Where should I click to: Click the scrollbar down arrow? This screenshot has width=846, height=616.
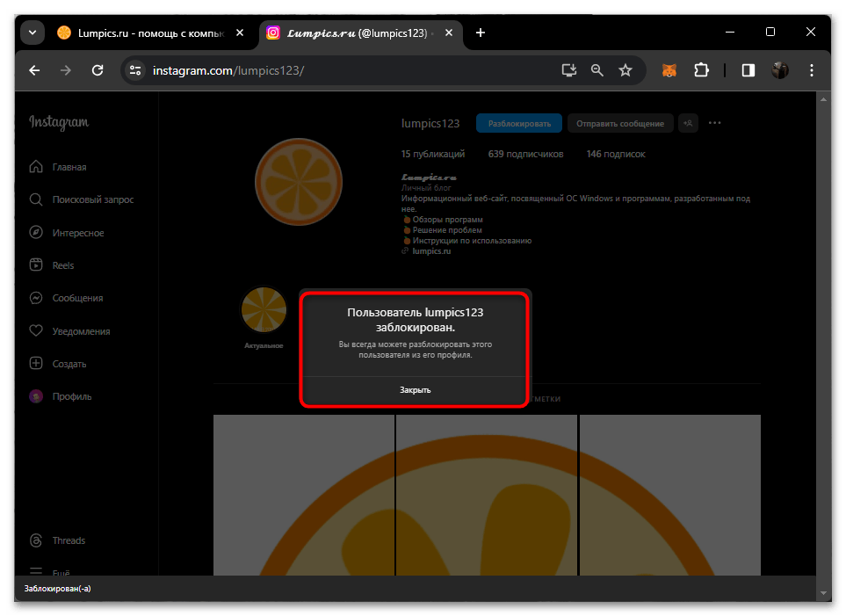[823, 593]
